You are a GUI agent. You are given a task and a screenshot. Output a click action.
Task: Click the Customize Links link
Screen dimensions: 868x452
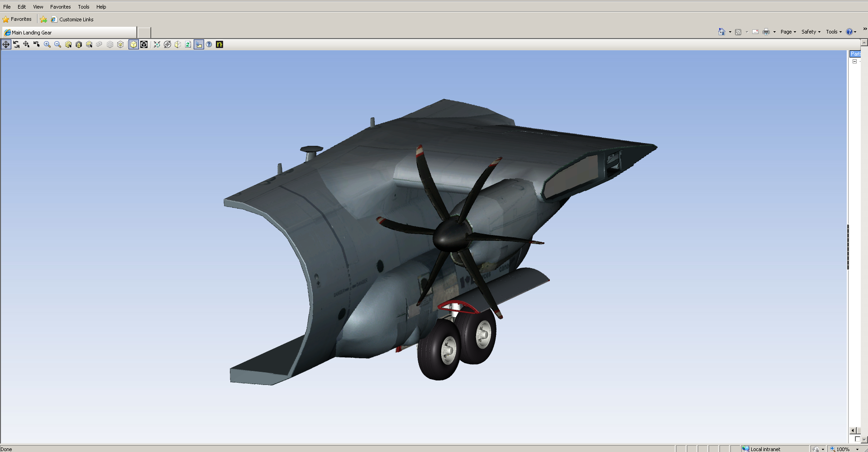[76, 19]
